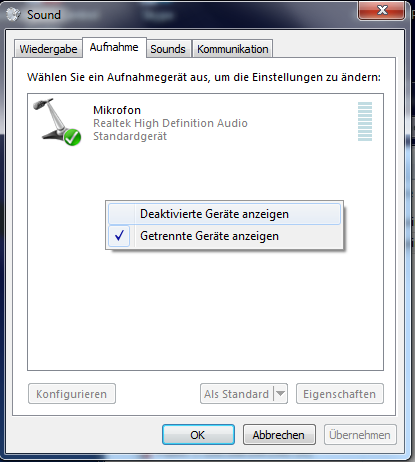Image resolution: width=415 pixels, height=462 pixels.
Task: Click the Konfigurieren button
Action: click(x=72, y=394)
